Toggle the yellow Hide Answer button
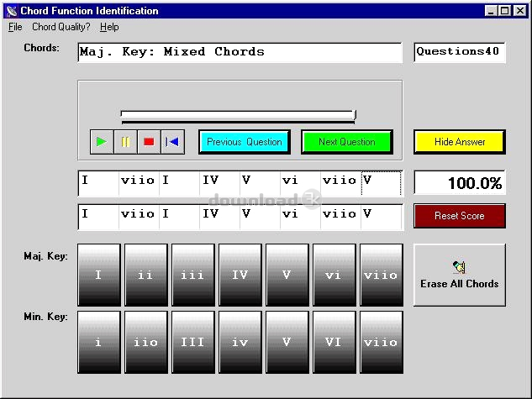The width and height of the screenshot is (532, 399). (460, 142)
